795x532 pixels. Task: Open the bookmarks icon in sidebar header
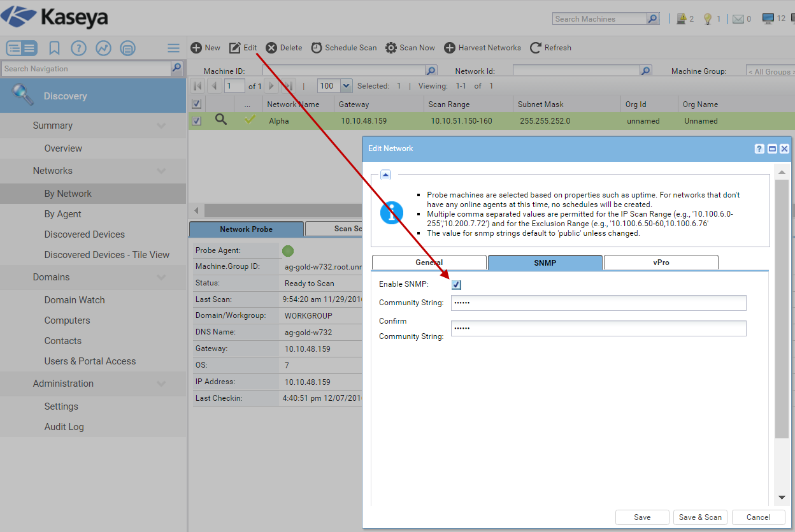[x=54, y=48]
